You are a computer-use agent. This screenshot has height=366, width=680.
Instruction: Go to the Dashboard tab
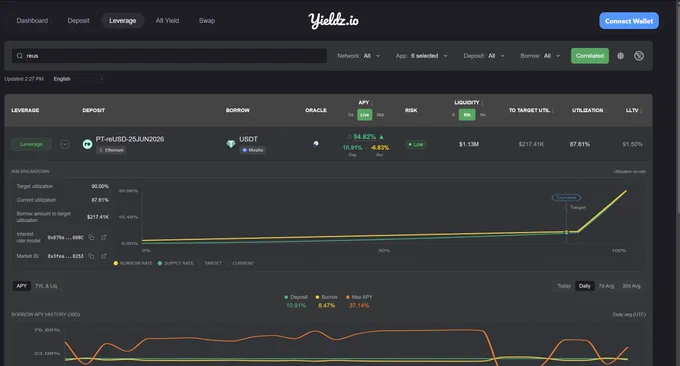point(32,20)
